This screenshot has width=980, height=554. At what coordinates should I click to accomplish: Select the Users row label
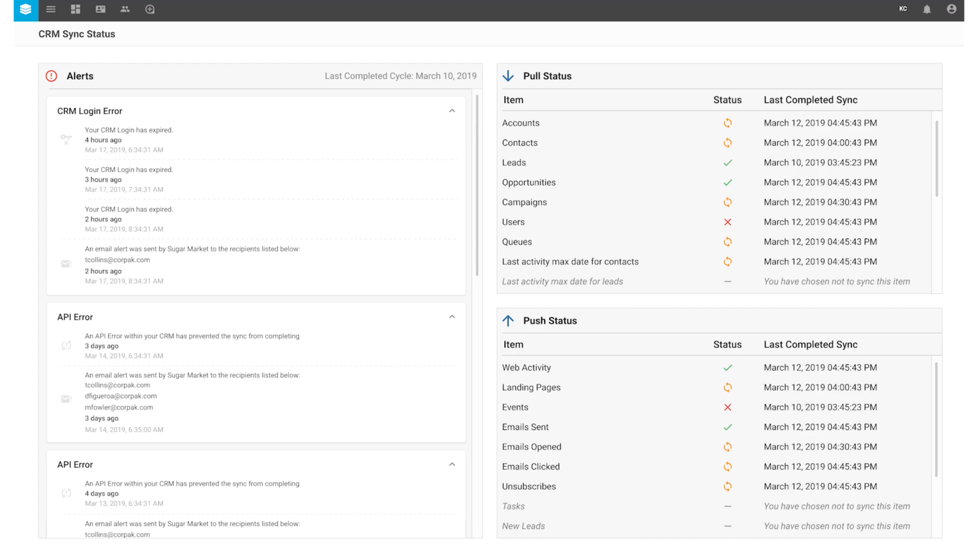(x=513, y=222)
